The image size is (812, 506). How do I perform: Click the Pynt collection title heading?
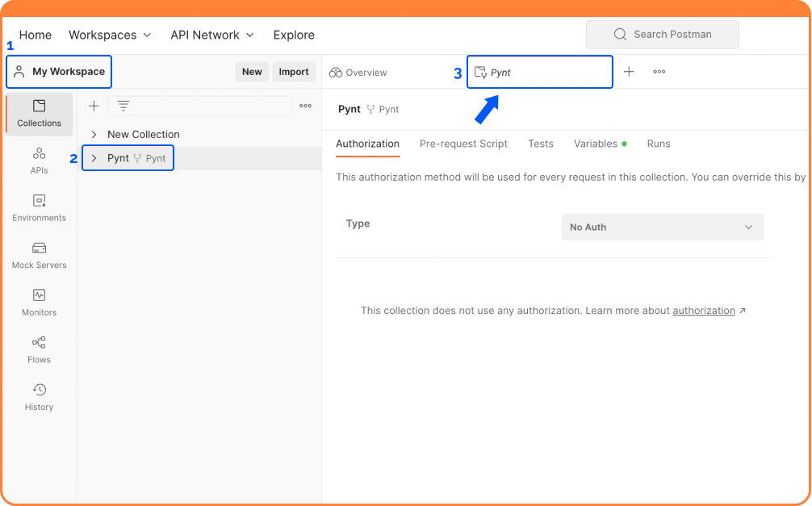point(349,109)
